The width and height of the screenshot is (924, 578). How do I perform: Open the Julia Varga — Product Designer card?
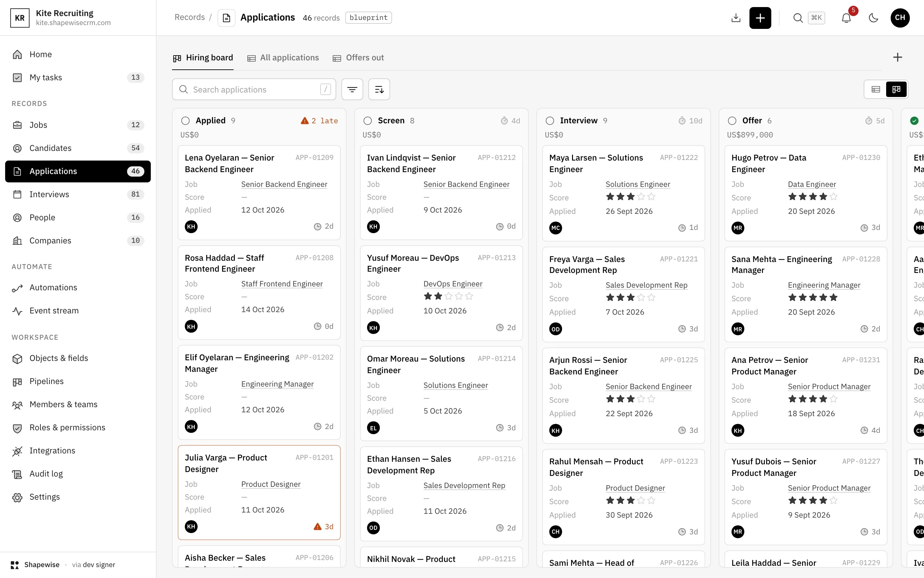pos(259,492)
